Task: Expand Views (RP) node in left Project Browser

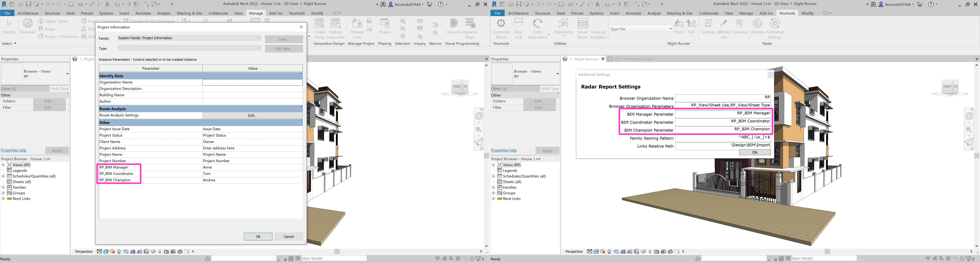Action: [3, 165]
